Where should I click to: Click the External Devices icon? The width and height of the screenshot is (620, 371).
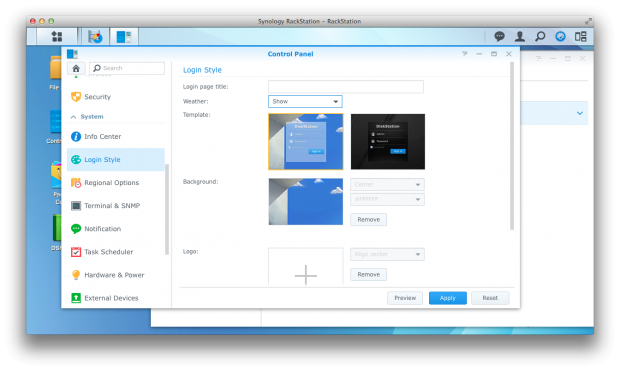click(x=76, y=298)
